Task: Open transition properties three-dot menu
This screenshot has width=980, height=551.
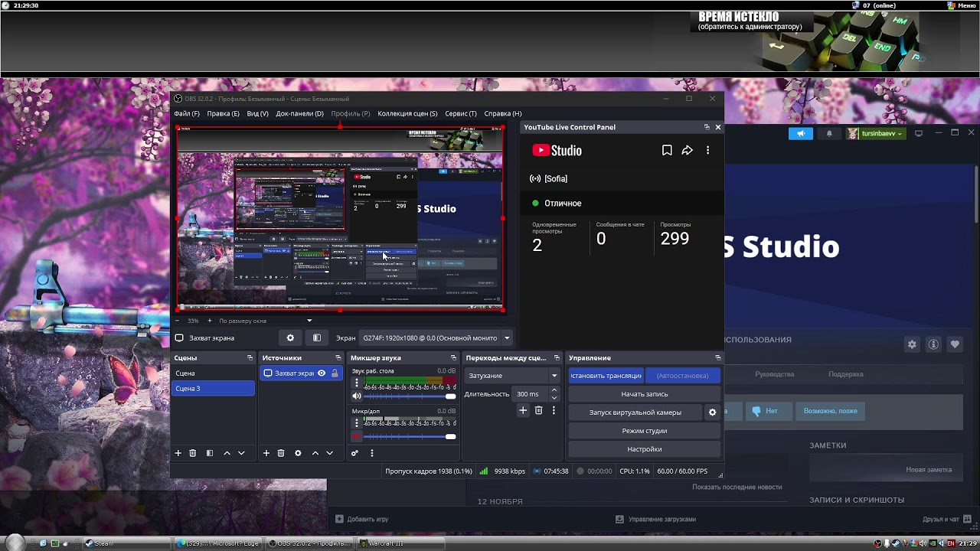Action: point(554,410)
